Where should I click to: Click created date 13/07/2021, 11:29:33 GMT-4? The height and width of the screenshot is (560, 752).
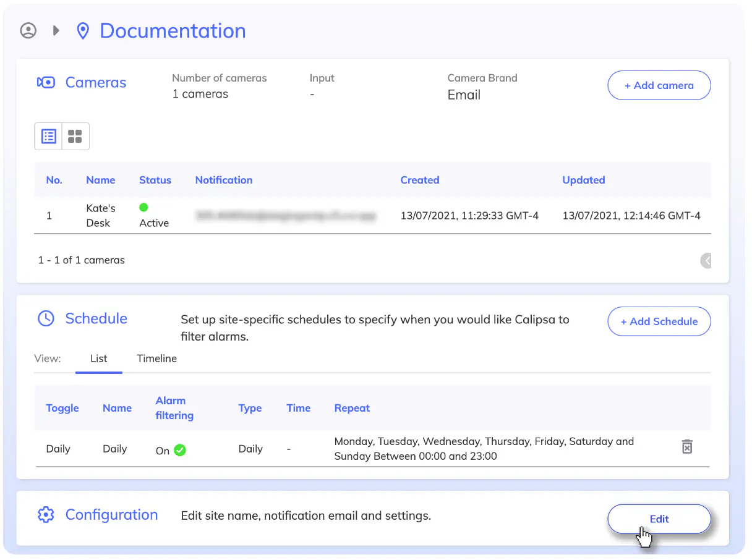point(469,216)
